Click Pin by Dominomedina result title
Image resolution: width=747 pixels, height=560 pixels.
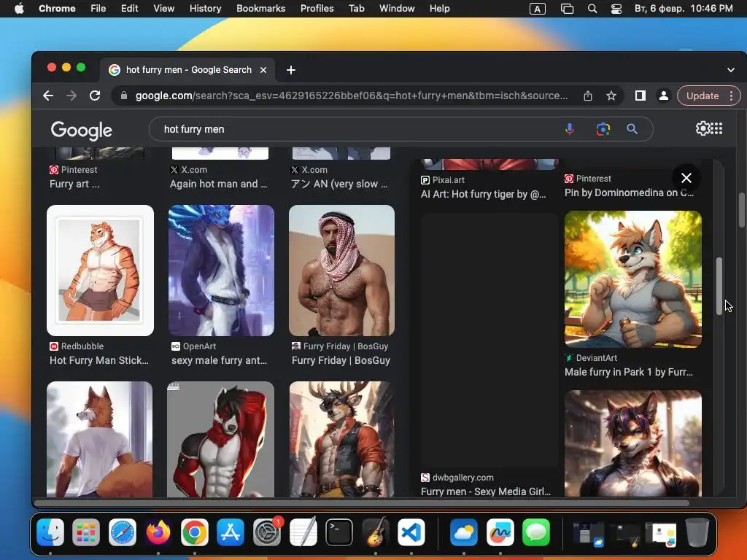click(630, 192)
